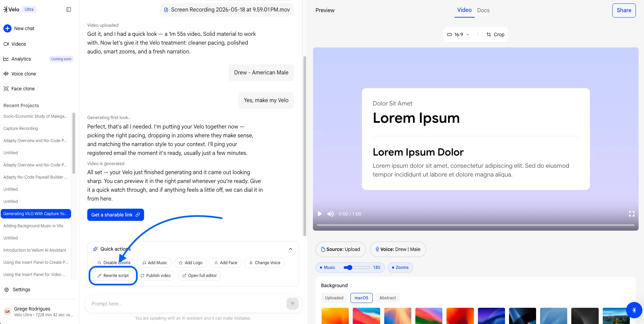Open Voice clone page
Image resolution: width=644 pixels, height=324 pixels.
(x=20, y=74)
